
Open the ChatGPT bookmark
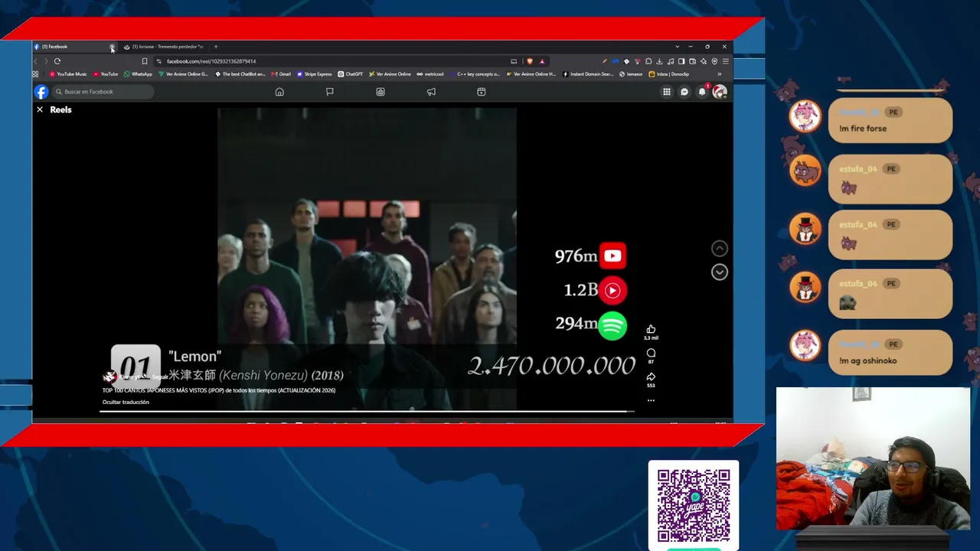tap(351, 74)
